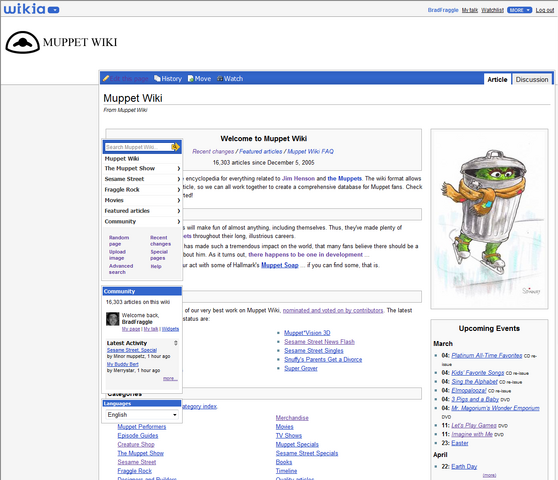Open My Buddy Bert activity link

(123, 364)
